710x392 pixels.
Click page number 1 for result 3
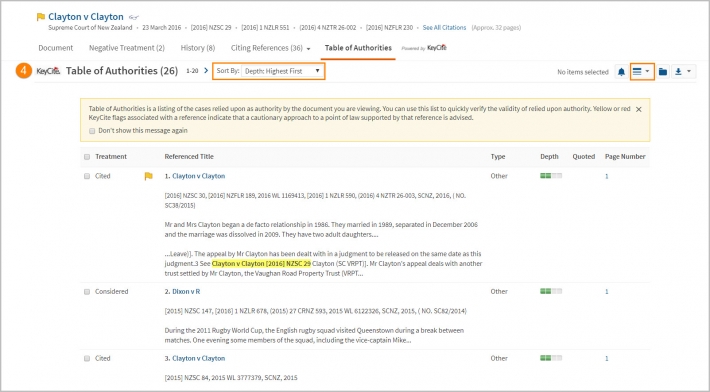607,359
